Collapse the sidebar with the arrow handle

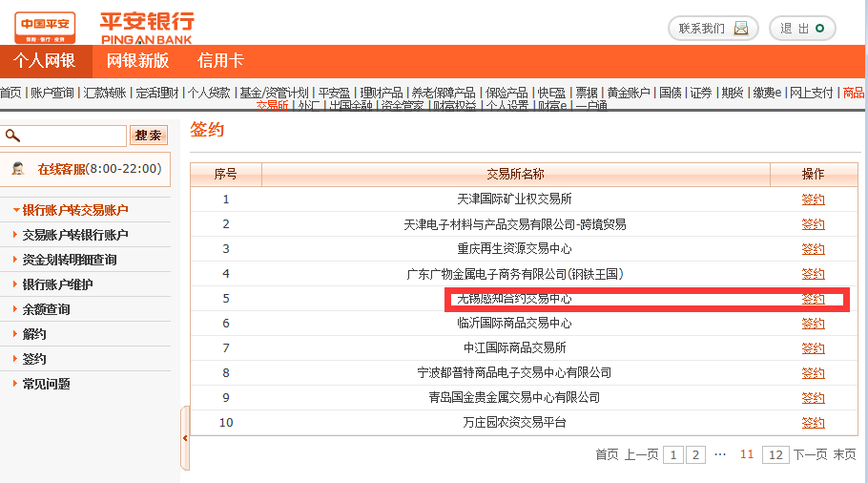pyautogui.click(x=185, y=437)
